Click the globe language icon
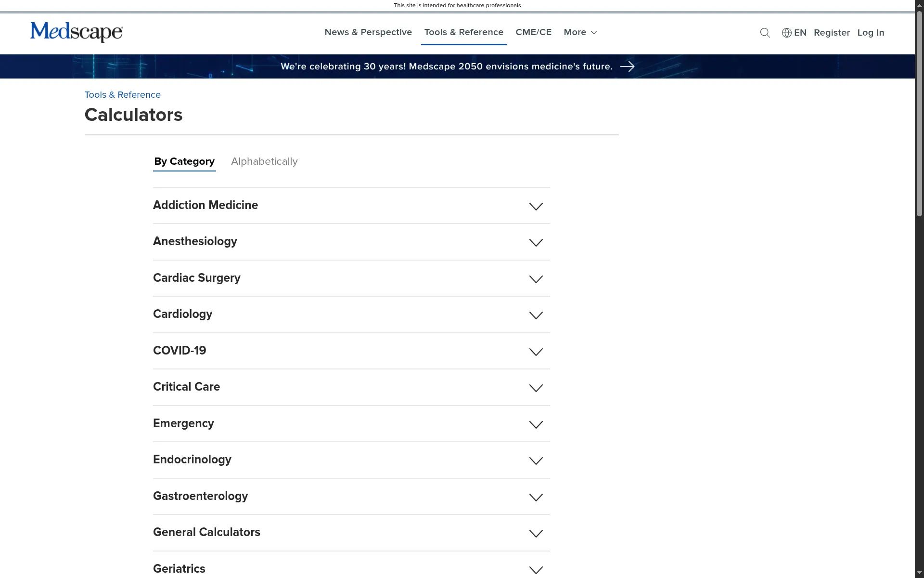This screenshot has width=924, height=578. pyautogui.click(x=786, y=33)
